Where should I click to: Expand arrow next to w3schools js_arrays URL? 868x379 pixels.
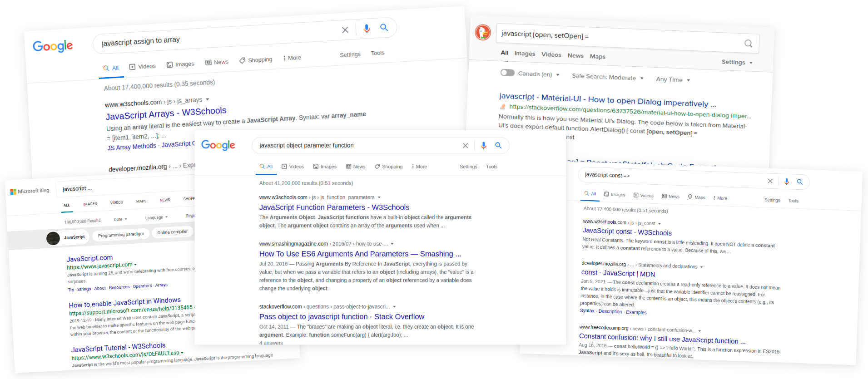click(x=207, y=99)
